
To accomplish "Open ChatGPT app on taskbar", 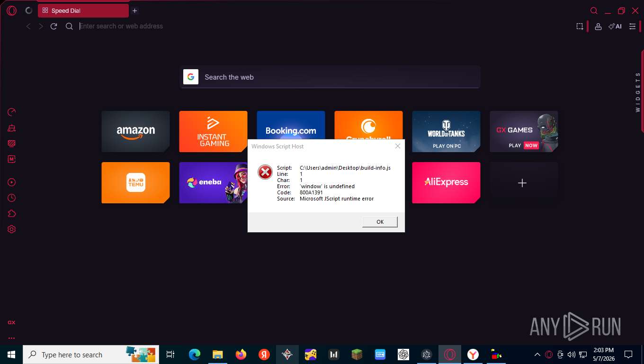I will pyautogui.click(x=403, y=355).
